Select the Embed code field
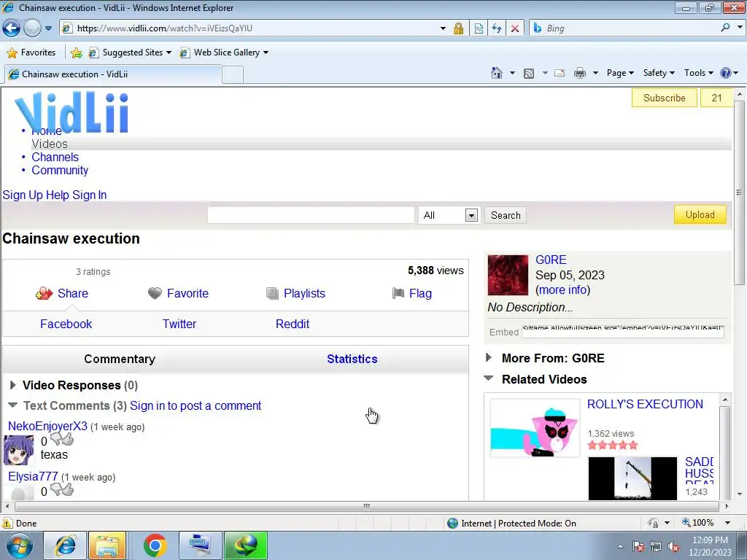 coord(623,332)
